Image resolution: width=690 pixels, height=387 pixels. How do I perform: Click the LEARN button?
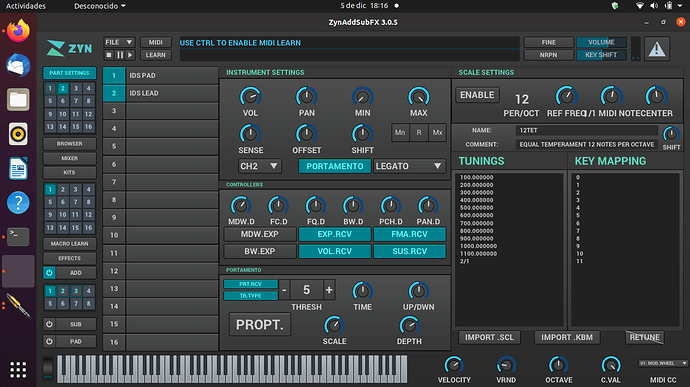coord(156,55)
